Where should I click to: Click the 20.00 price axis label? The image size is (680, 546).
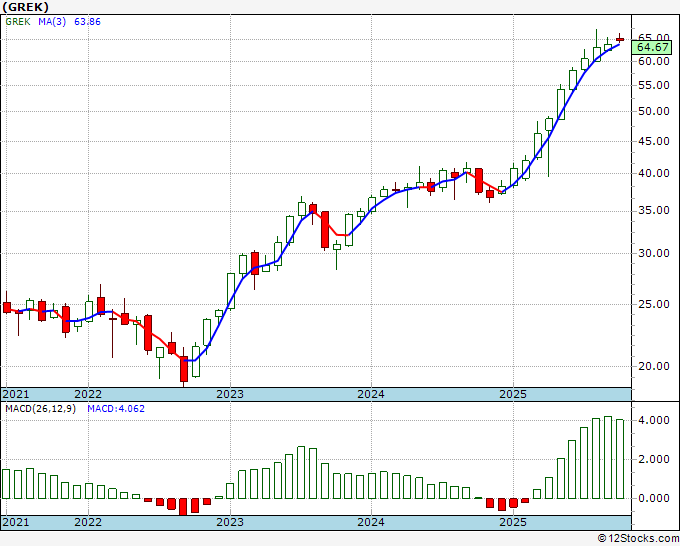tap(654, 366)
